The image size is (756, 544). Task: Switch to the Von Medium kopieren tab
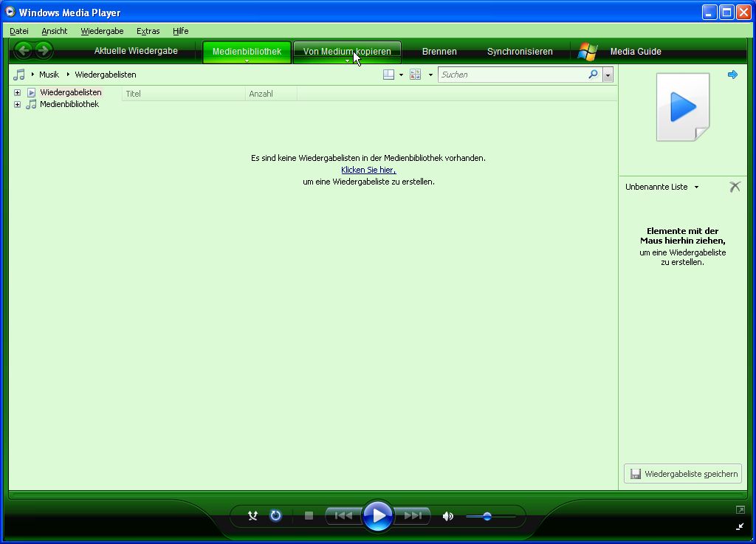pos(347,52)
